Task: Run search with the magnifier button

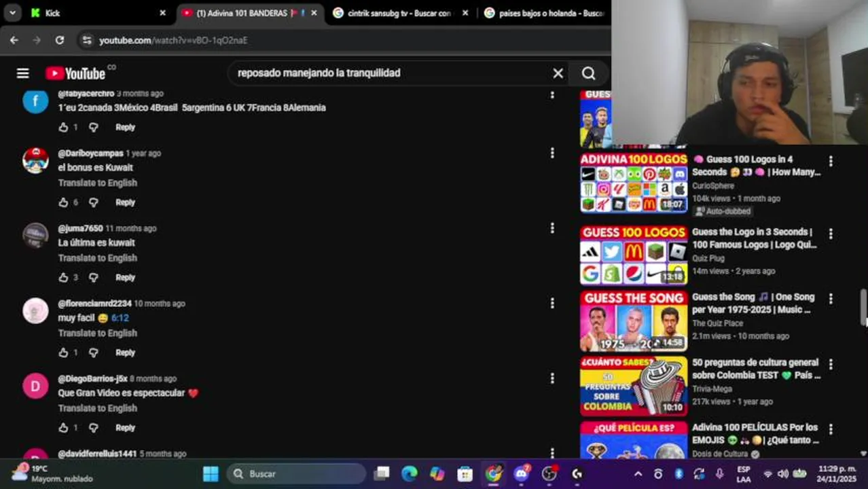Action: pyautogui.click(x=588, y=73)
